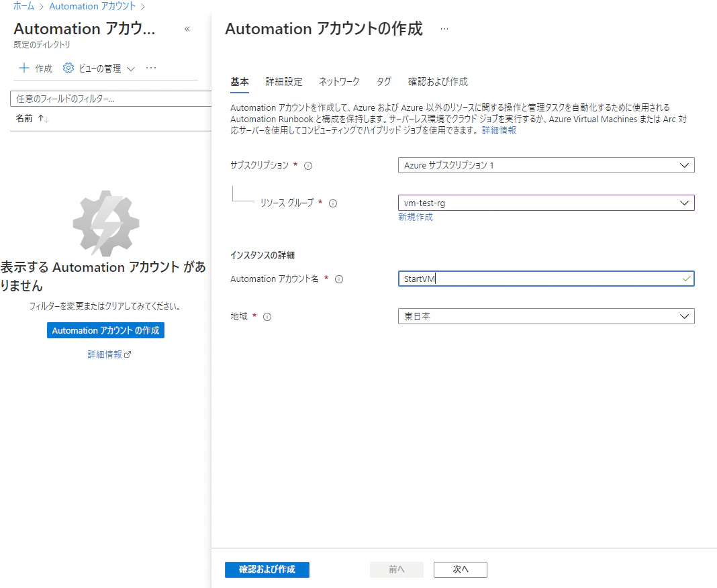Switch to the タグ tab
The image size is (717, 588).
point(383,82)
